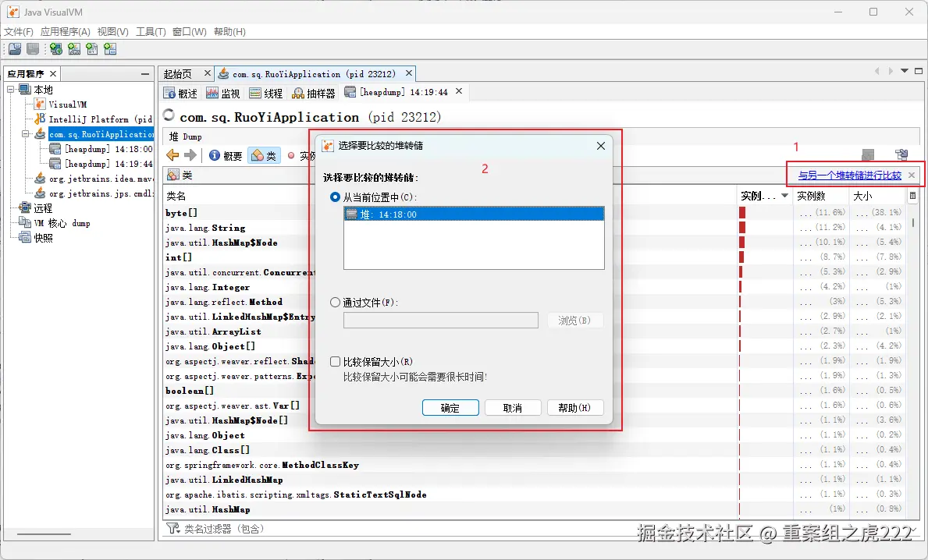Switch to the 概述 tab
Viewport: 928px width, 560px height.
180,94
